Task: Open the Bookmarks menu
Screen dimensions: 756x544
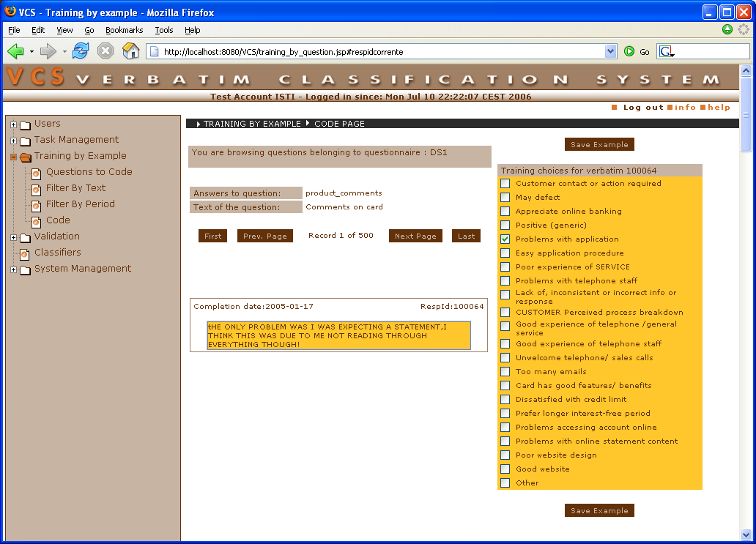Action: coord(124,30)
